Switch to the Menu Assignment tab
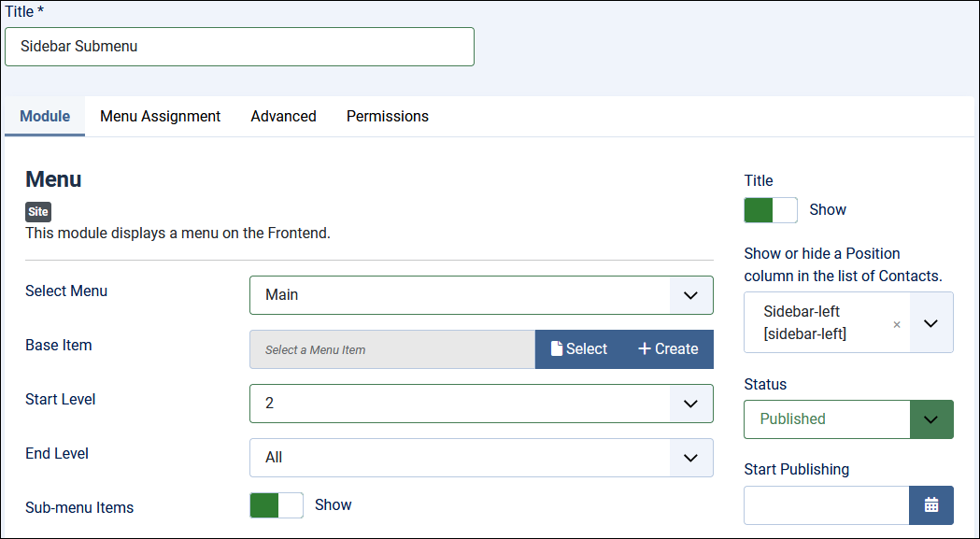The image size is (980, 539). 160,117
